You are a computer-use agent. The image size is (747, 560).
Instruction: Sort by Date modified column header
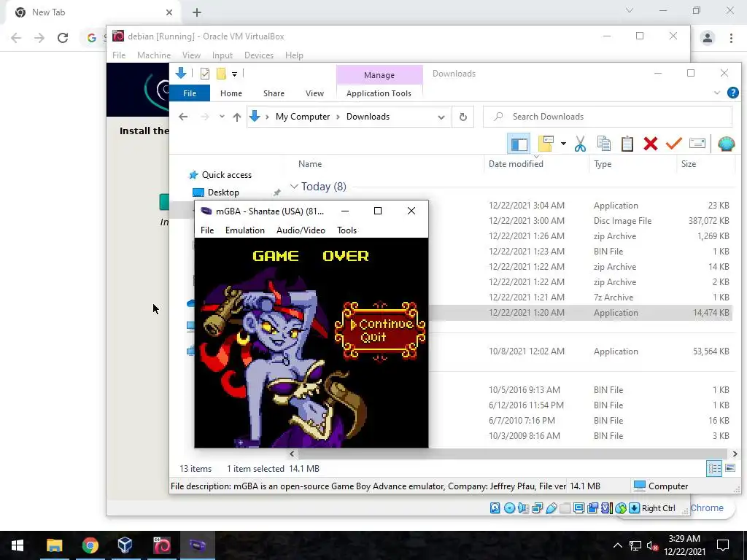[516, 164]
